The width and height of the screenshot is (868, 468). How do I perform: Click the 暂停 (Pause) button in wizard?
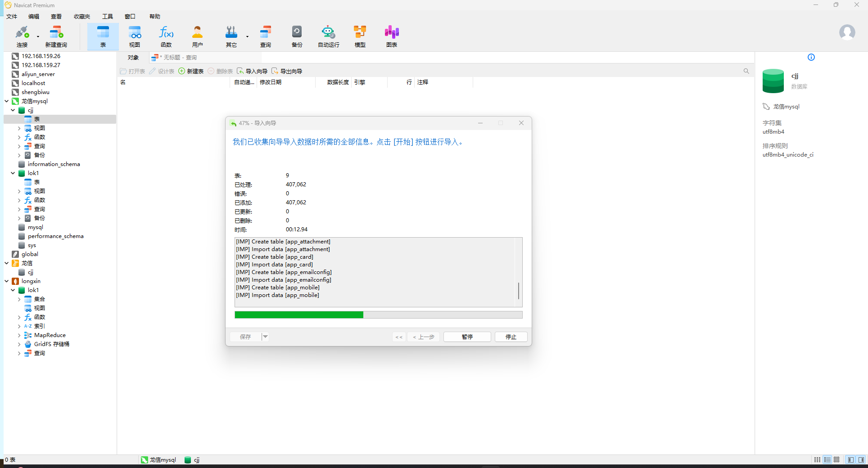click(x=467, y=337)
